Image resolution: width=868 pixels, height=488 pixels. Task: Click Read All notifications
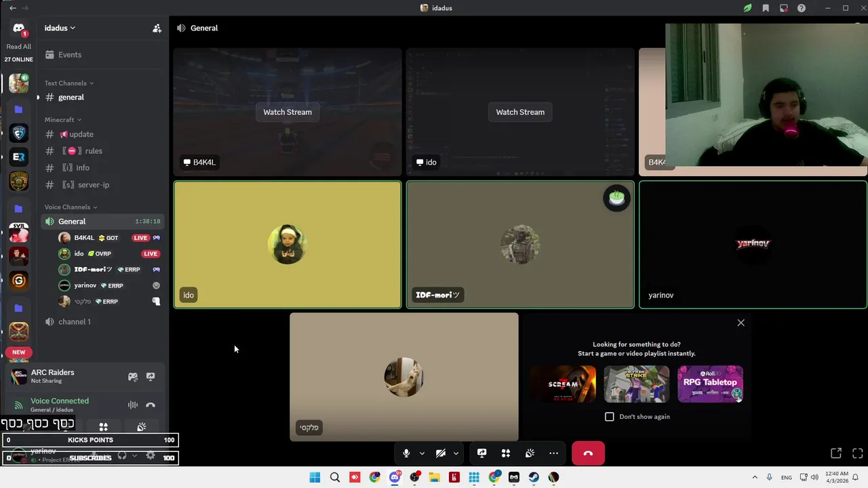[x=18, y=47]
